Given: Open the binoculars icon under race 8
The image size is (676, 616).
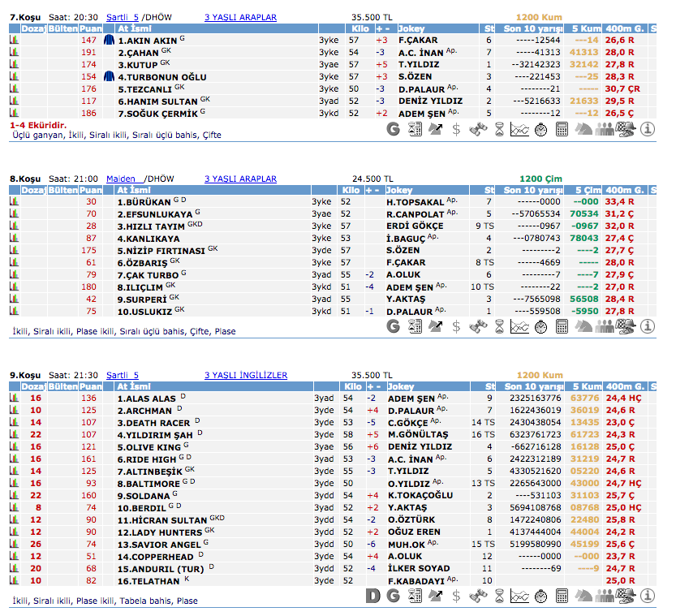Looking at the screenshot, I should coord(478,326).
